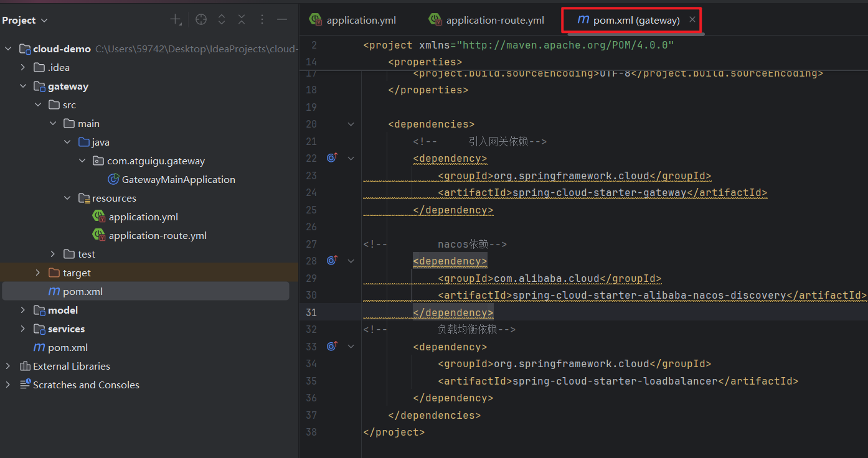Image resolution: width=868 pixels, height=458 pixels.
Task: Expand the target folder
Action: [38, 273]
